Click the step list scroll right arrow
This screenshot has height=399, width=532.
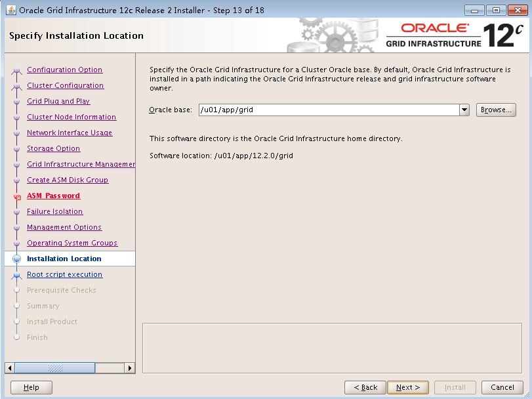[x=130, y=368]
